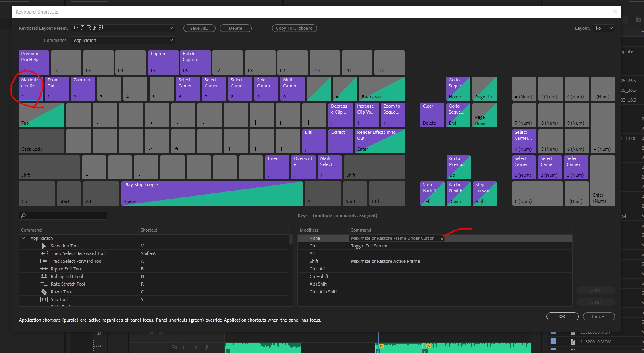Click the Shortcut column header
This screenshot has height=353, width=644.
click(x=149, y=230)
